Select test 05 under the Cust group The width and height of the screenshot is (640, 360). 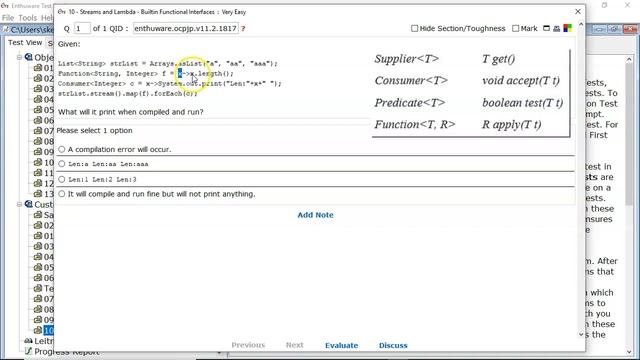44,267
